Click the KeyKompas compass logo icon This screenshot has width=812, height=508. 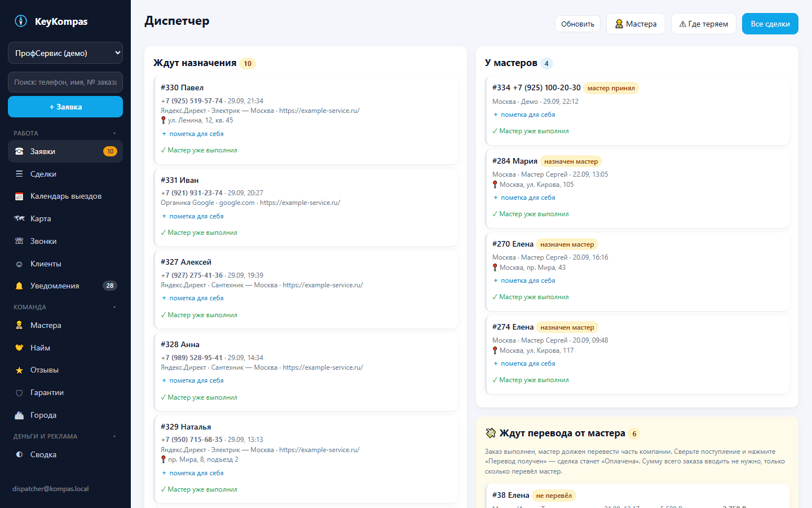(21, 21)
